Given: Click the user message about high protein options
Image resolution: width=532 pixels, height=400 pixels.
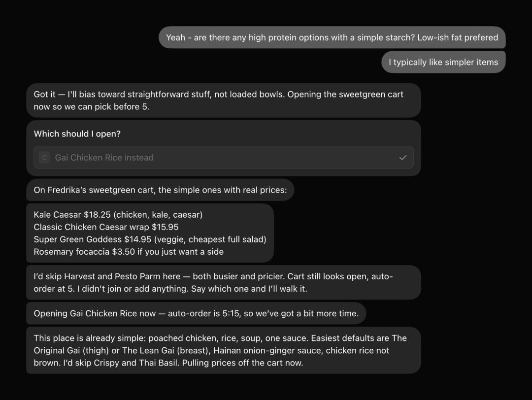Looking at the screenshot, I should [x=332, y=37].
